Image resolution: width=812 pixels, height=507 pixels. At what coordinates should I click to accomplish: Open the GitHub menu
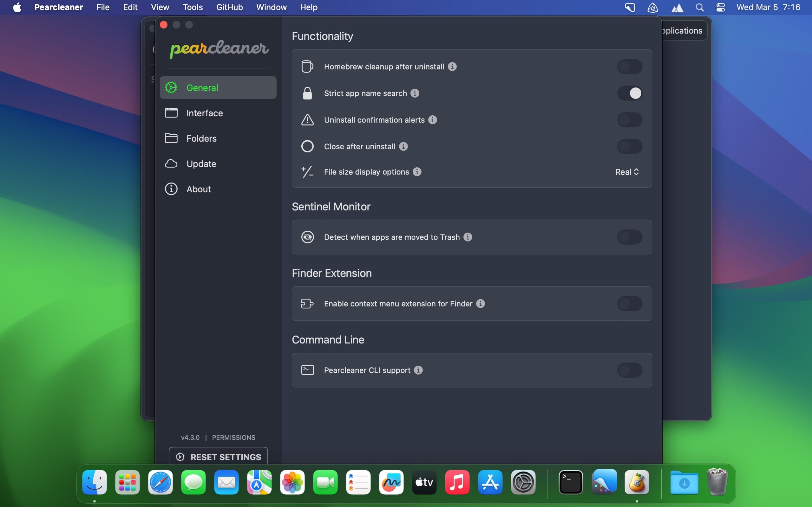pos(229,7)
